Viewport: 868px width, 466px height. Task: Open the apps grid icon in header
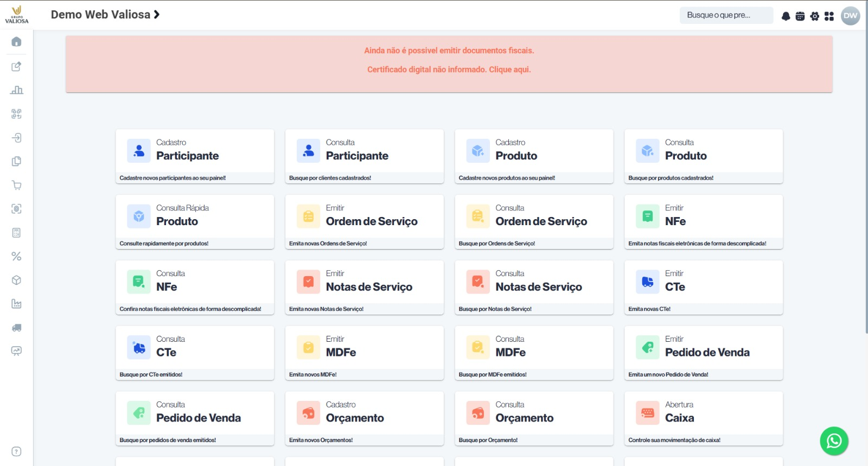pos(829,16)
